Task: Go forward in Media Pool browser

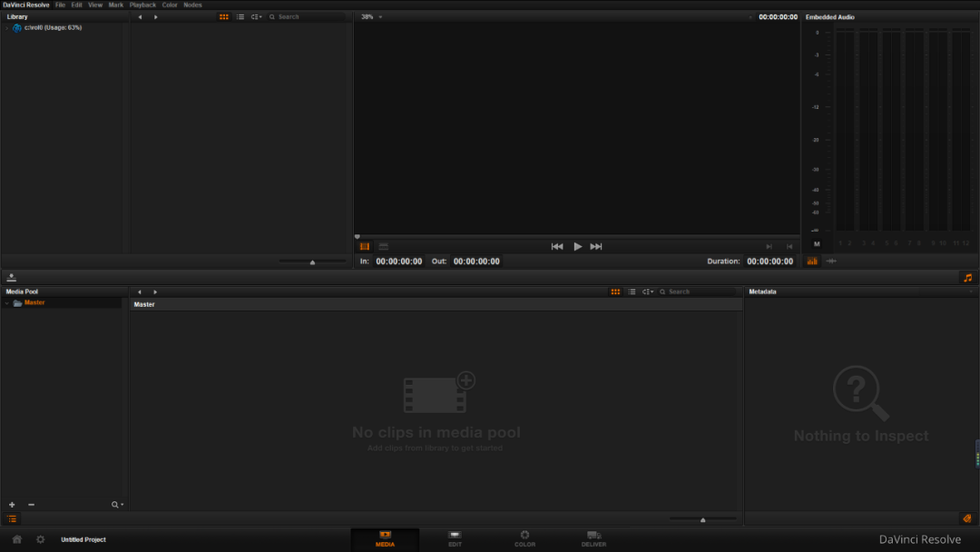Action: tap(156, 292)
